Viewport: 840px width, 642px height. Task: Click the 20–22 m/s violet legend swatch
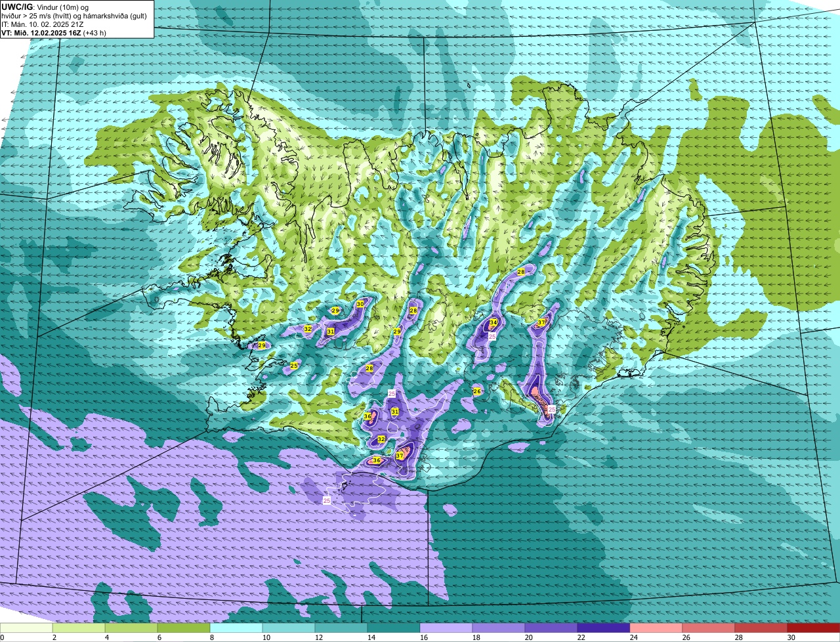pyautogui.click(x=551, y=628)
